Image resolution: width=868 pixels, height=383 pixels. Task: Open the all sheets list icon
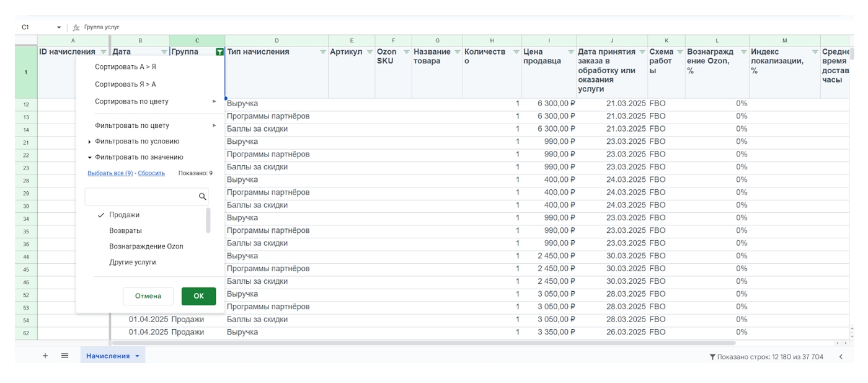pyautogui.click(x=64, y=356)
